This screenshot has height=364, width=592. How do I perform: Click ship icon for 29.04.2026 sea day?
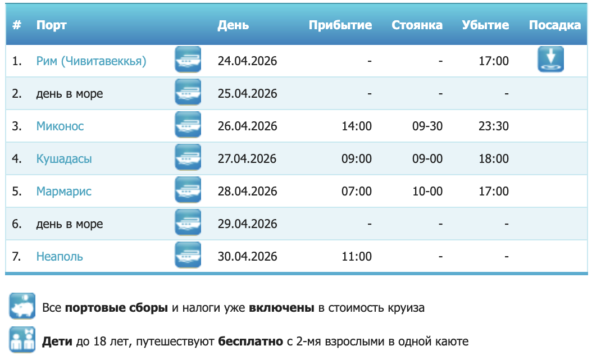(188, 223)
